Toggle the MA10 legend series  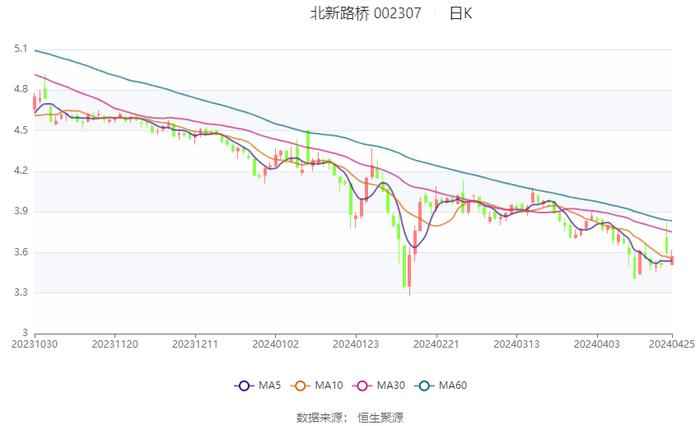coord(330,385)
